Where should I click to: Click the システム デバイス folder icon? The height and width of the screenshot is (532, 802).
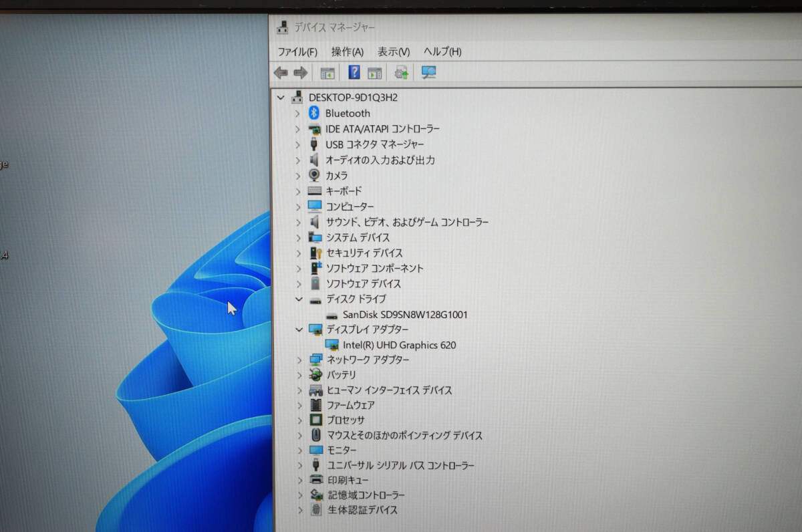pos(315,237)
